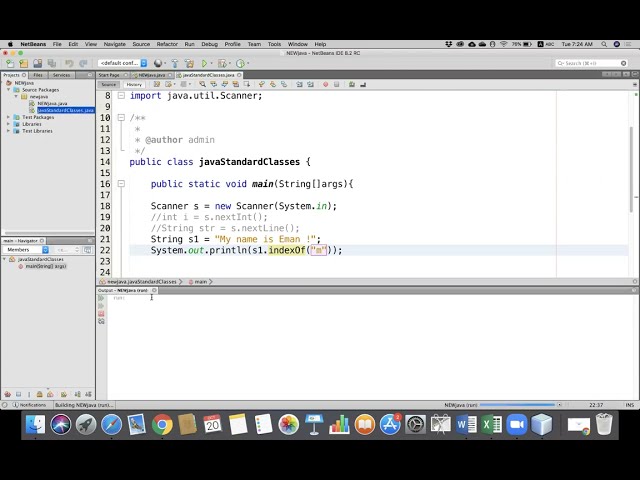Click the Profile Project toolbar icon

point(240,63)
